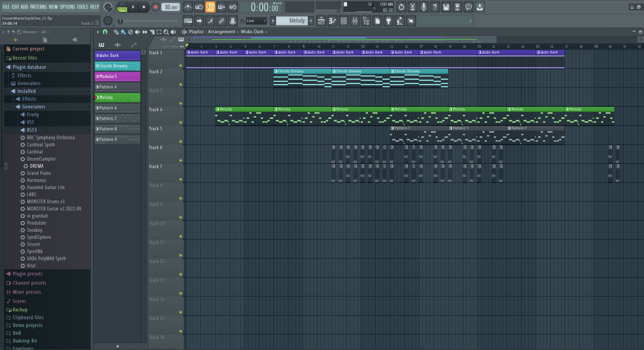Click the note/clip grouping link icon

[221, 21]
